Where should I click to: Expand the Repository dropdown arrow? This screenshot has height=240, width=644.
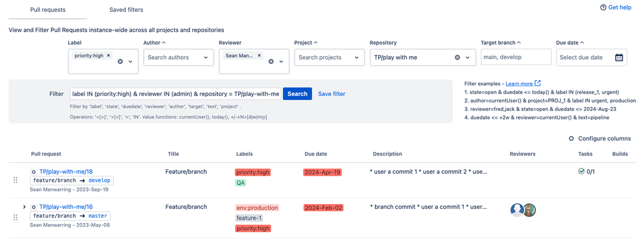click(x=468, y=57)
